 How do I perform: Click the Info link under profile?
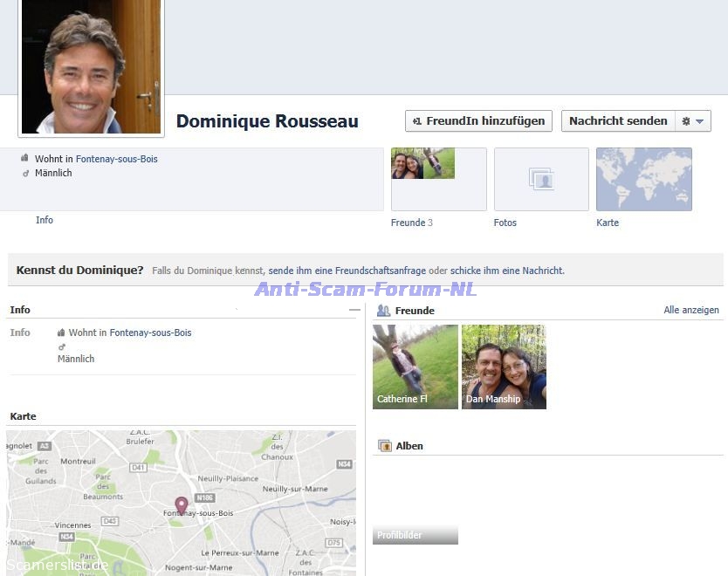pyautogui.click(x=45, y=220)
